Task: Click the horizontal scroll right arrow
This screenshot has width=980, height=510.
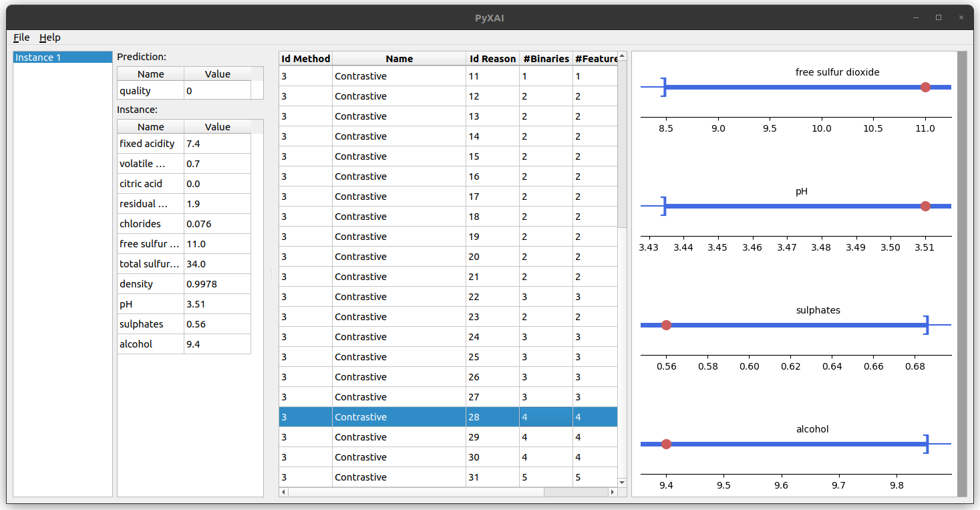Action: coord(613,492)
